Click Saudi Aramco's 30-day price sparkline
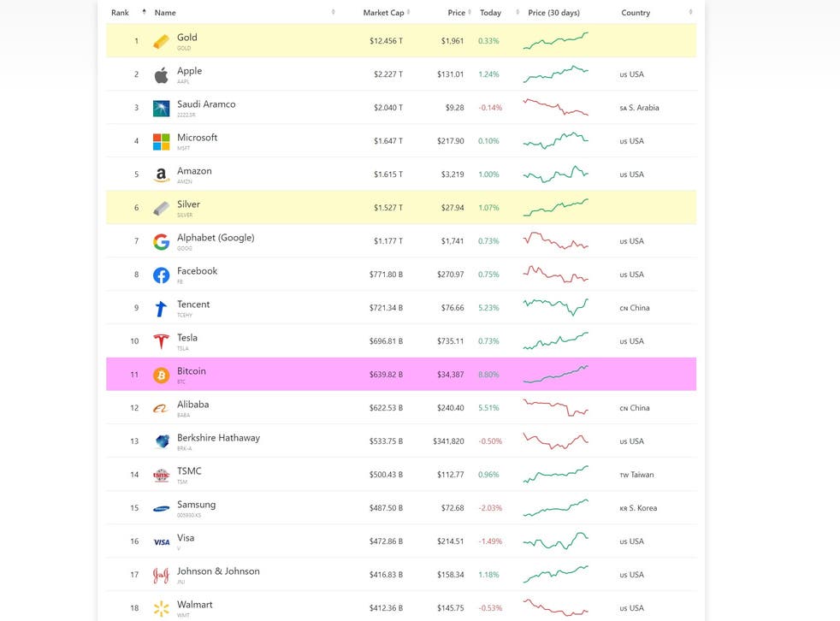 pos(555,107)
